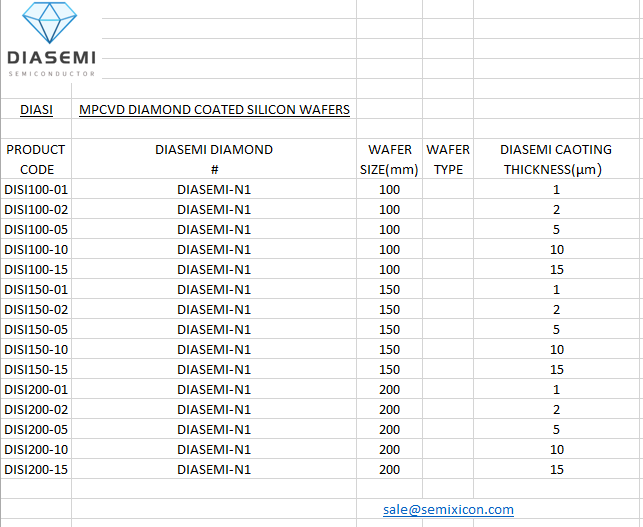The width and height of the screenshot is (643, 527).
Task: Select the DIASEMI CAOTING THICKNESS(µm) header cell
Action: click(556, 159)
